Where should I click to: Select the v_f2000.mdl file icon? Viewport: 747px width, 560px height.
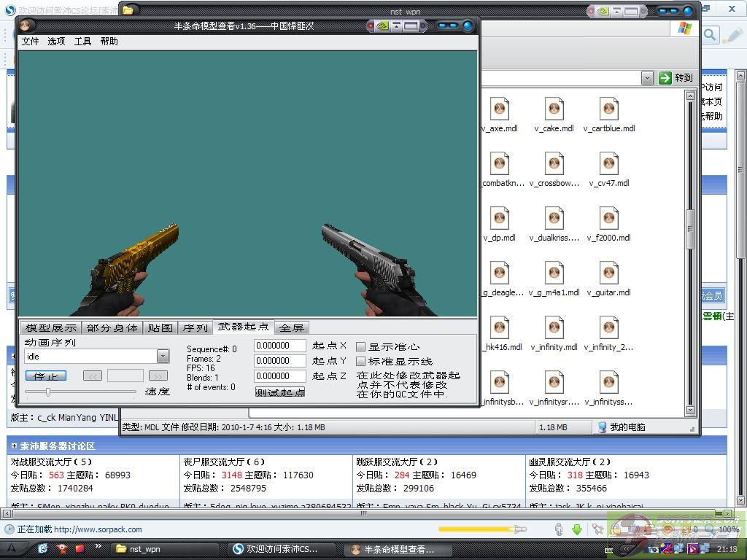click(608, 219)
